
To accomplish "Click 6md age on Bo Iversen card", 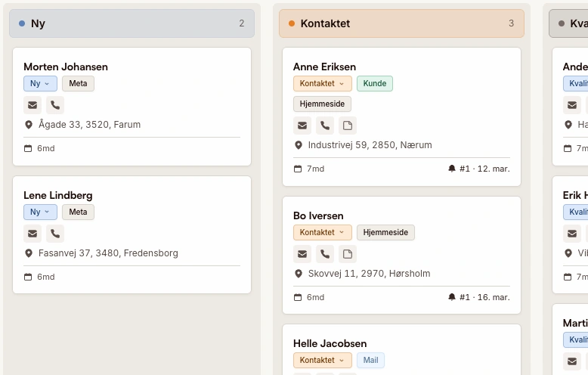I will pos(315,297).
